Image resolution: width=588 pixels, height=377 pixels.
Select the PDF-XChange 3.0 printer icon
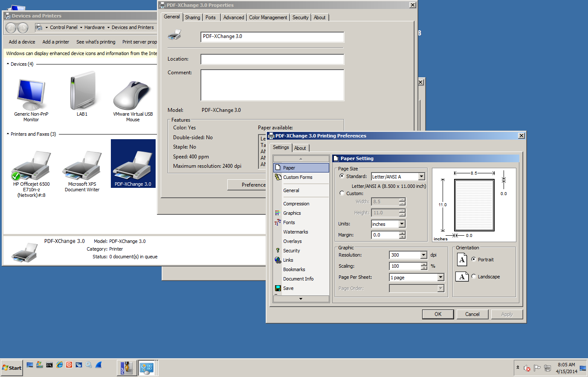click(x=133, y=165)
